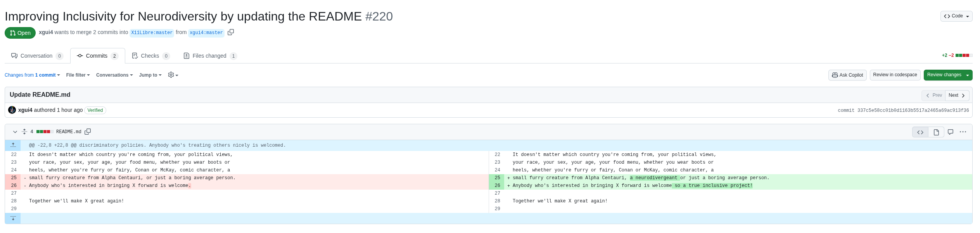Click the 'Update README.md' commit title
Screen dimensions: 980x233
point(40,95)
